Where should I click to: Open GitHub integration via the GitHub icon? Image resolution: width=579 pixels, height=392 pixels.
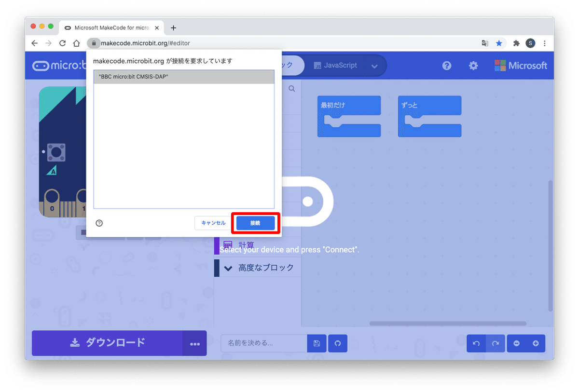point(337,343)
